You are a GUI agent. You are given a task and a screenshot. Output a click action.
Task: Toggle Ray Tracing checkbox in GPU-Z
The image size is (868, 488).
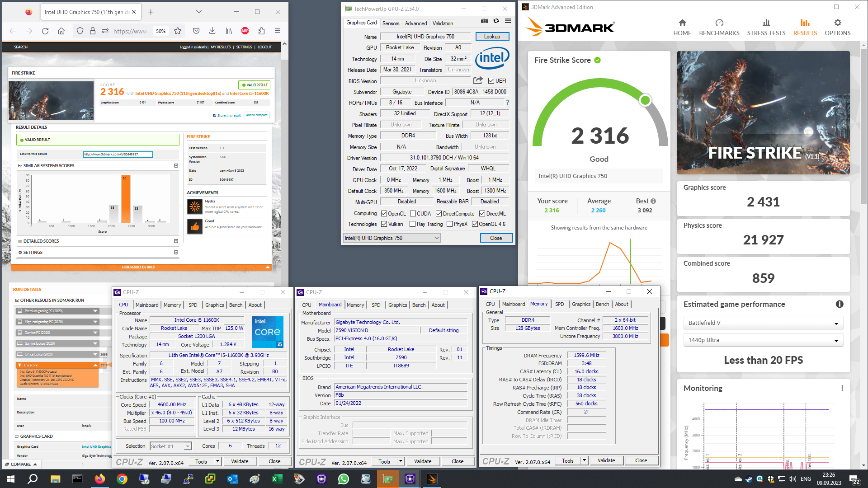coord(412,224)
